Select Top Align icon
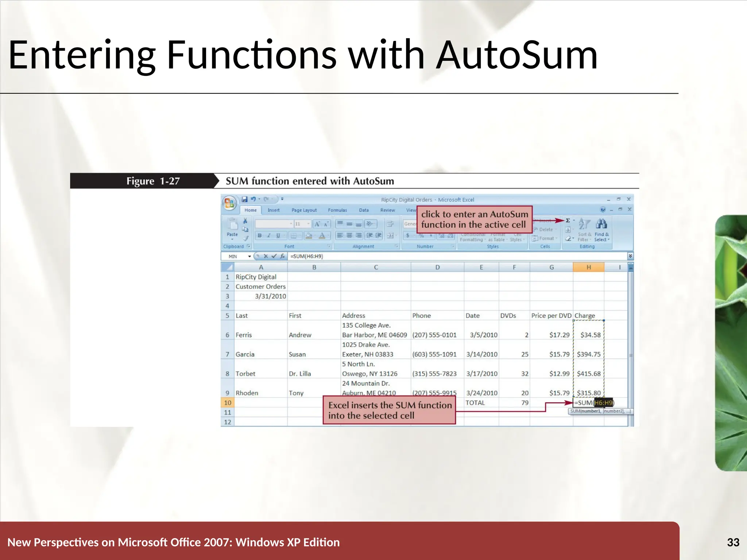This screenshot has height=560, width=747. (340, 223)
